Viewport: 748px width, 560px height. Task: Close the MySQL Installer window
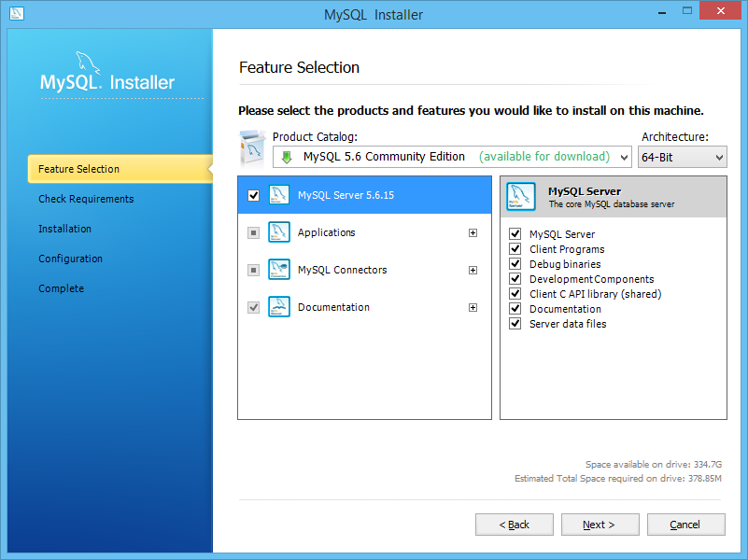pyautogui.click(x=721, y=10)
